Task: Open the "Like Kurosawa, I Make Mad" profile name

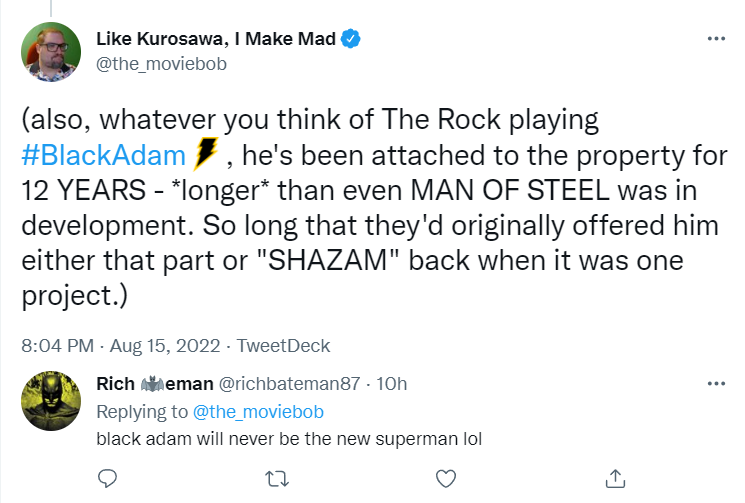Action: pos(216,39)
